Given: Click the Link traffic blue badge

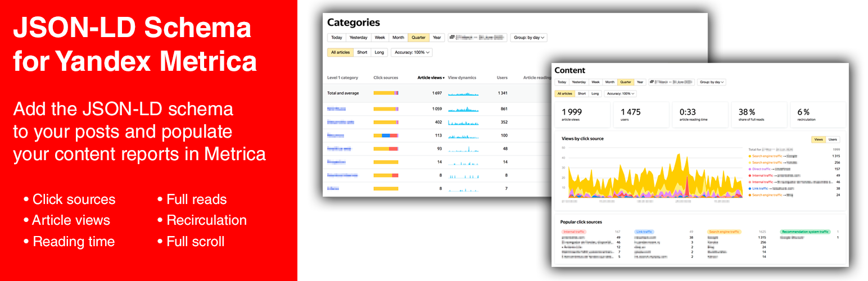Looking at the screenshot, I should pos(644,232).
